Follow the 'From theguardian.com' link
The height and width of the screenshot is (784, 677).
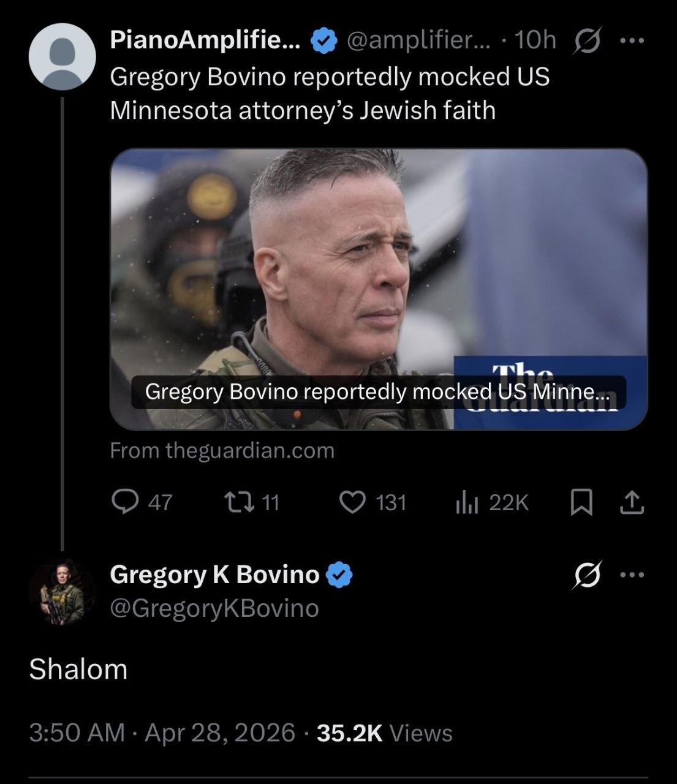tap(222, 451)
